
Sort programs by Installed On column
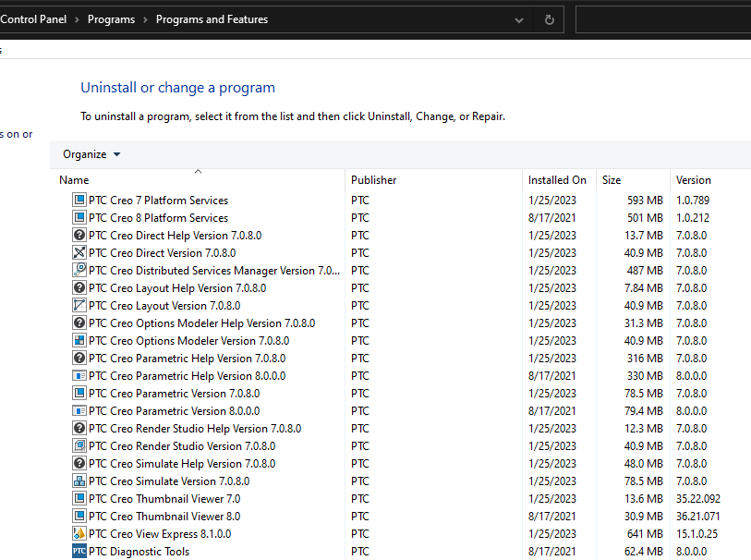click(557, 180)
